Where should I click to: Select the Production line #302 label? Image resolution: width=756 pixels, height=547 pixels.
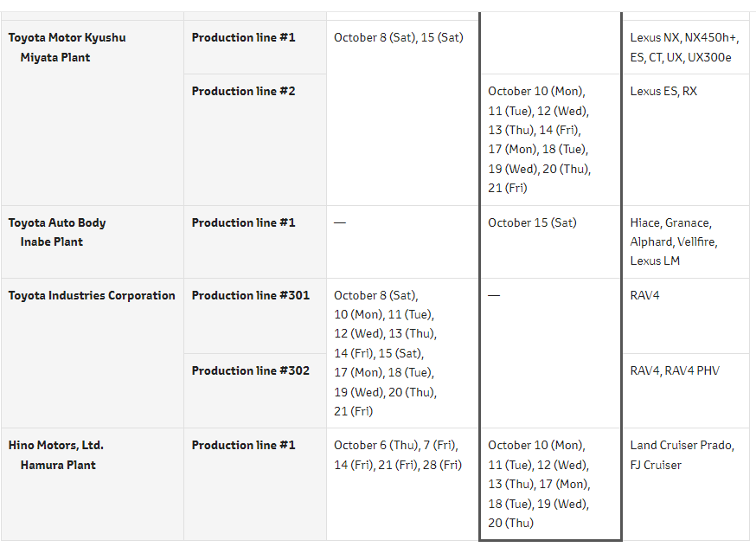(250, 370)
